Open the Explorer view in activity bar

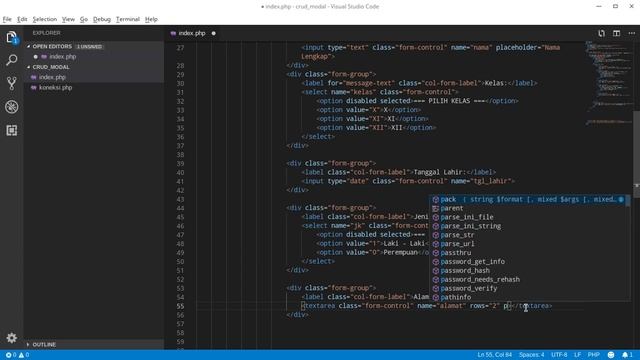pyautogui.click(x=11, y=38)
